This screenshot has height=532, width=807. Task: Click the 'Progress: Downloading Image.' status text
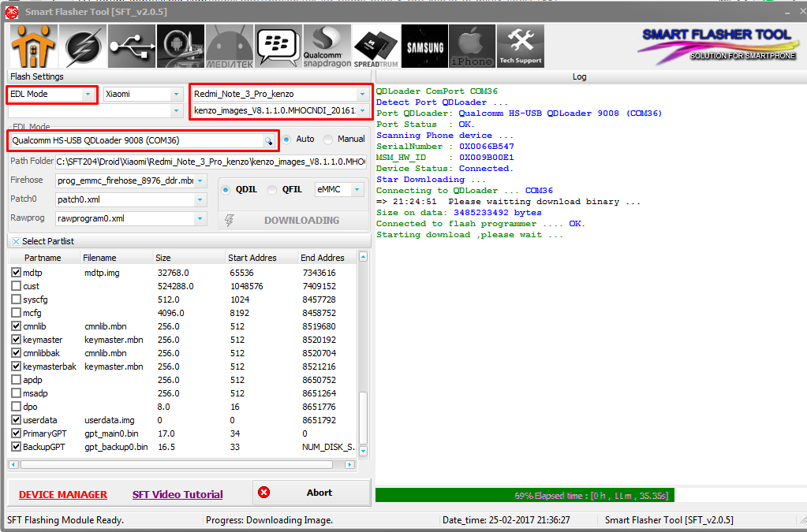[x=269, y=520]
